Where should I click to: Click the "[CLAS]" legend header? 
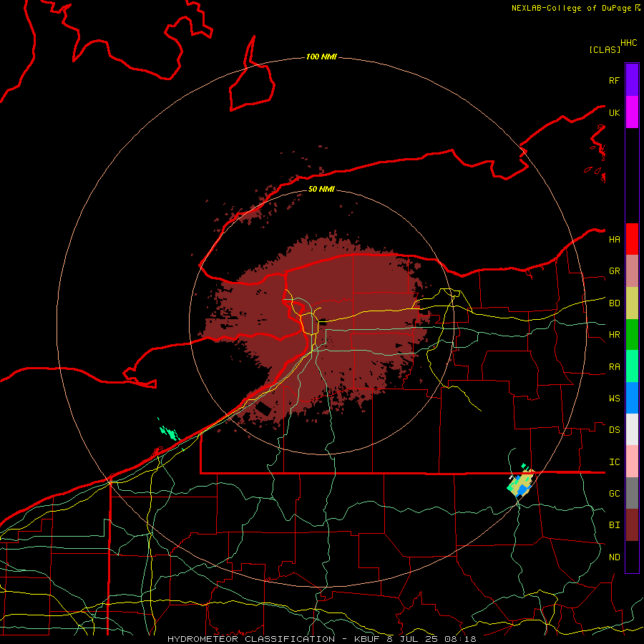(605, 49)
